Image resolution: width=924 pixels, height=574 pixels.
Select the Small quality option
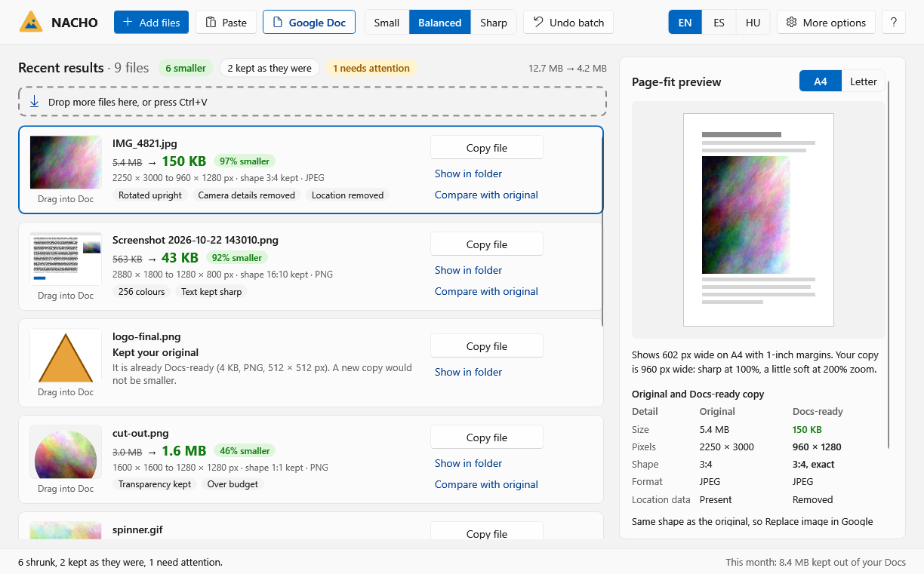pos(387,22)
